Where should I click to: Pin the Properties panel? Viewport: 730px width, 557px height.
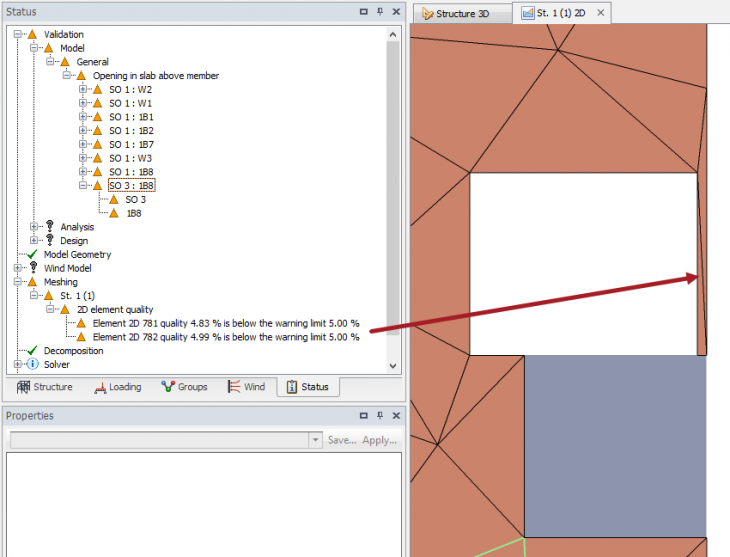(380, 415)
